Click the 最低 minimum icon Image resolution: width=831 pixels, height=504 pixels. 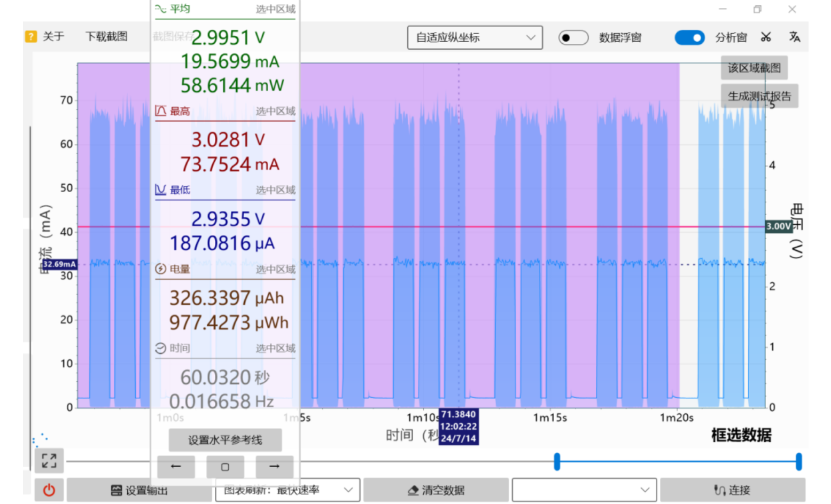[160, 190]
